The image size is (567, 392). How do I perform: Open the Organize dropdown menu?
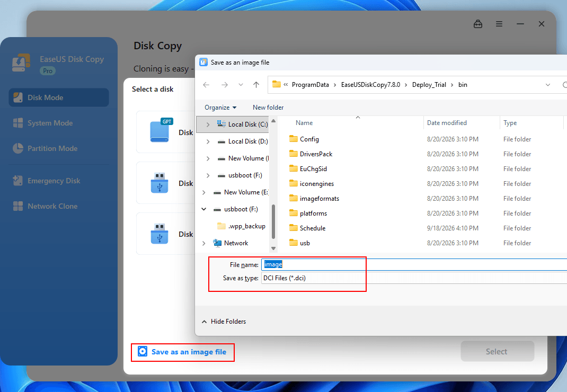tap(220, 108)
